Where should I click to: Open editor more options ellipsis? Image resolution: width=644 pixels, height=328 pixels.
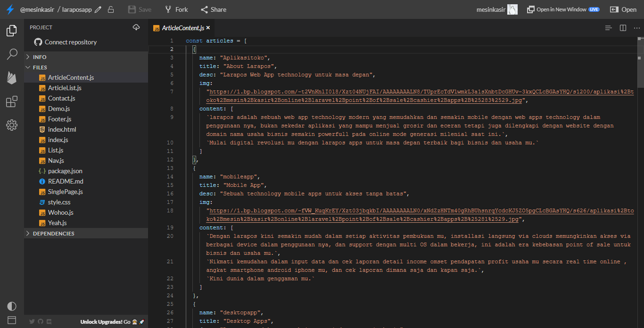[637, 28]
